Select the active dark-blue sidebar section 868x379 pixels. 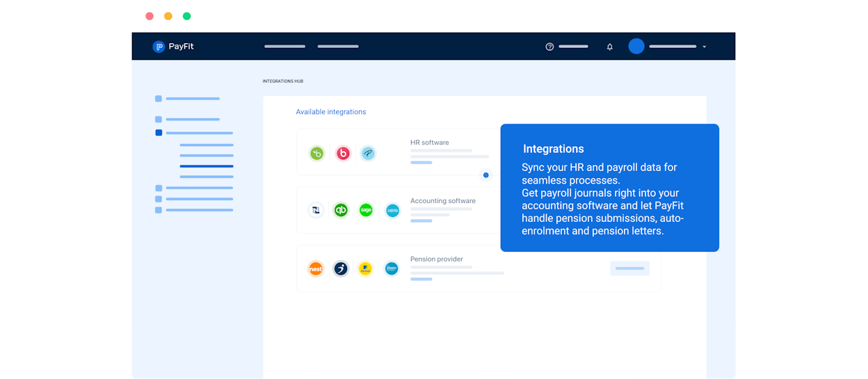point(194,133)
